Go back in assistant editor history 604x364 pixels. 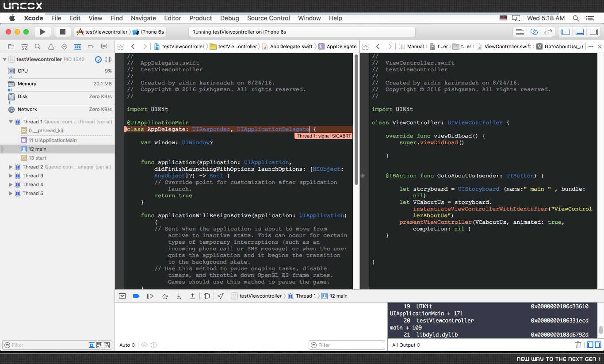[378, 46]
